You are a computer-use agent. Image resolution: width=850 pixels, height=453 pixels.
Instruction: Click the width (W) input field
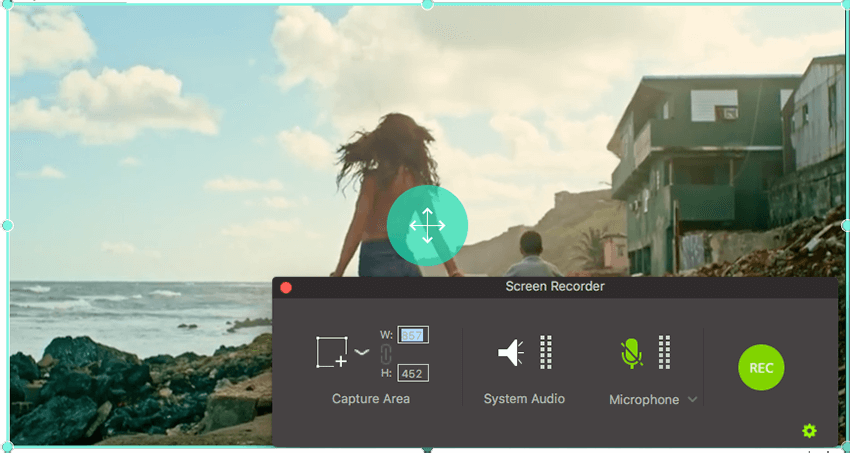coord(413,334)
